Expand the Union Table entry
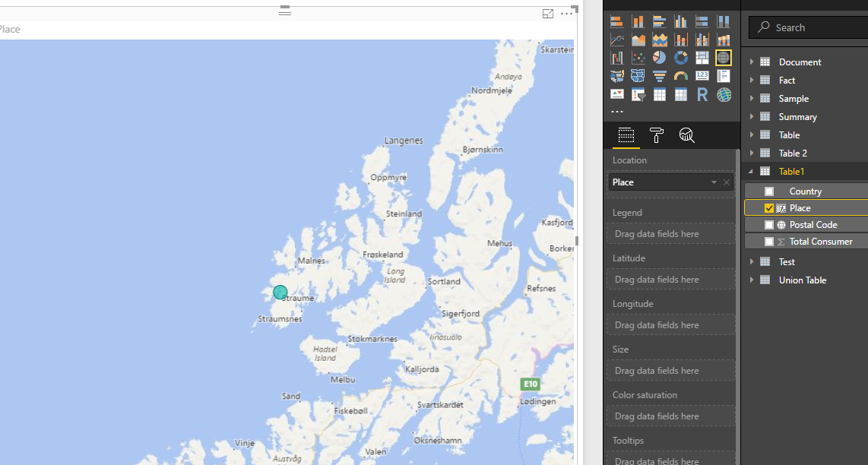Viewport: 868px width, 465px height. click(x=752, y=280)
